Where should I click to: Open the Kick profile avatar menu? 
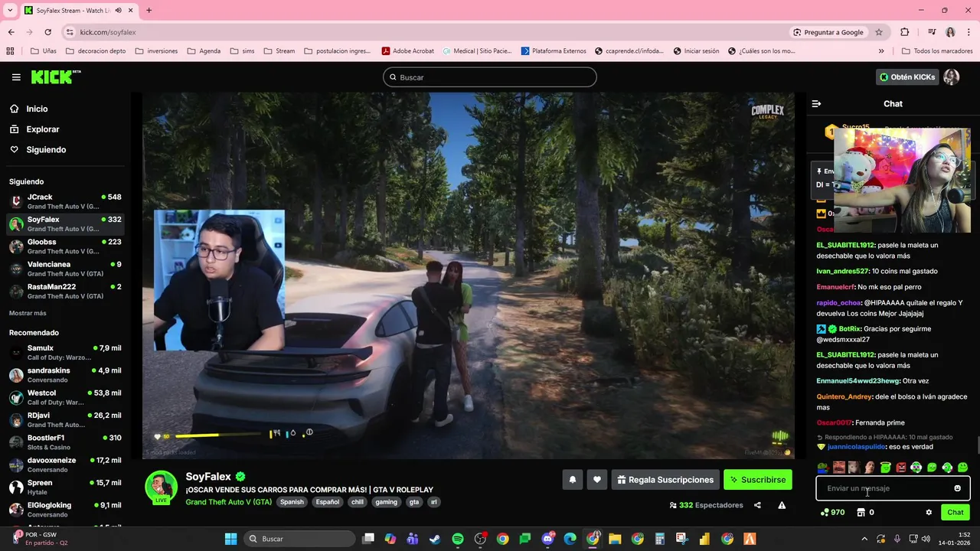pyautogui.click(x=952, y=77)
